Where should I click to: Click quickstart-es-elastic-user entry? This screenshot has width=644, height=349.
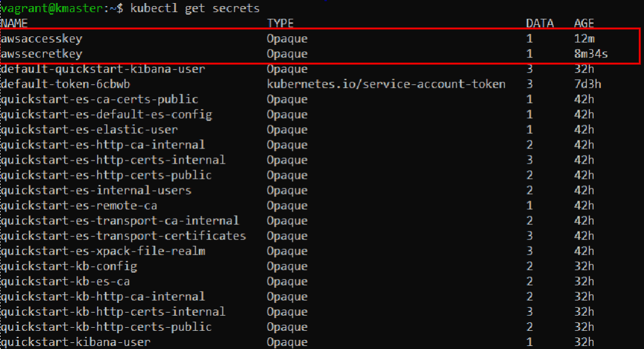click(x=89, y=130)
